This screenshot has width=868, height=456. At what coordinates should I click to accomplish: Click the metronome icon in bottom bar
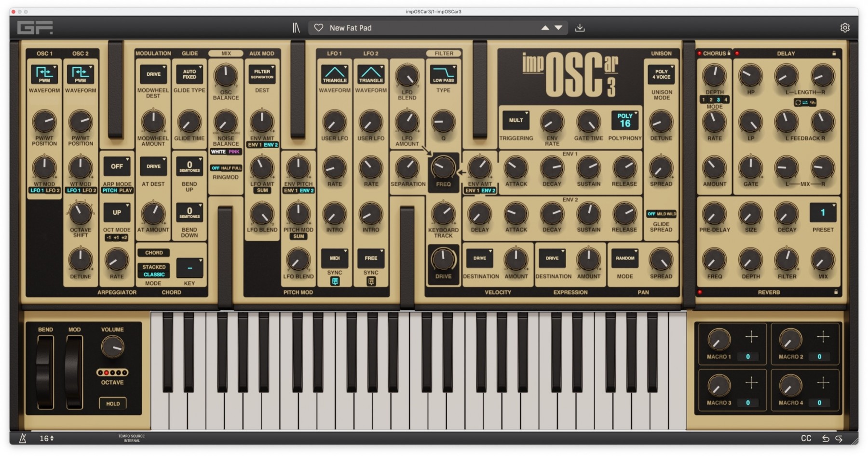click(23, 438)
